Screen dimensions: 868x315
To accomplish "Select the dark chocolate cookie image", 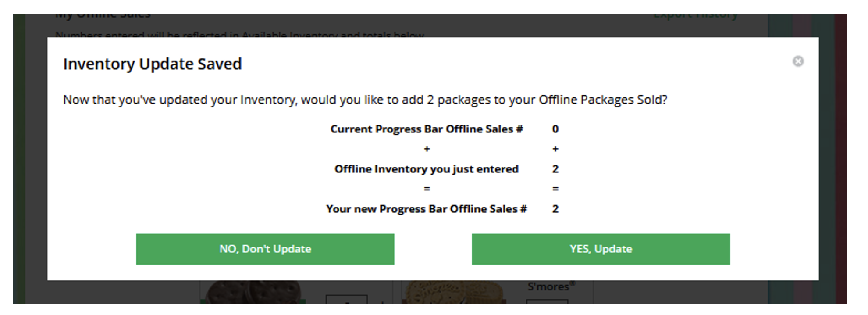I will (x=253, y=292).
